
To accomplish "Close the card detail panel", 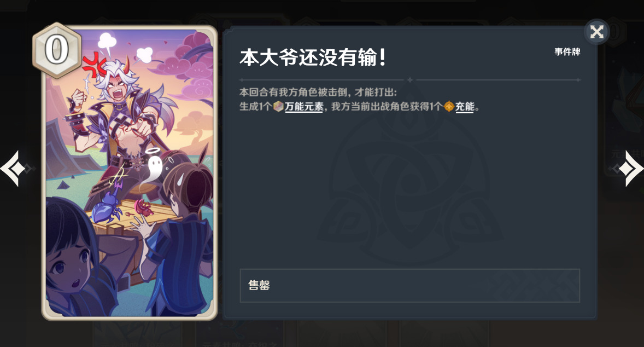I will [x=596, y=32].
